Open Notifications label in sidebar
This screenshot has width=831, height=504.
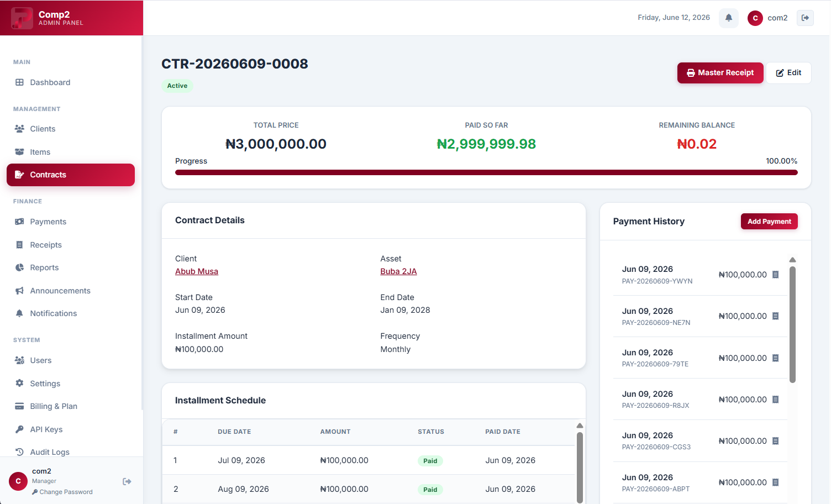pos(54,313)
